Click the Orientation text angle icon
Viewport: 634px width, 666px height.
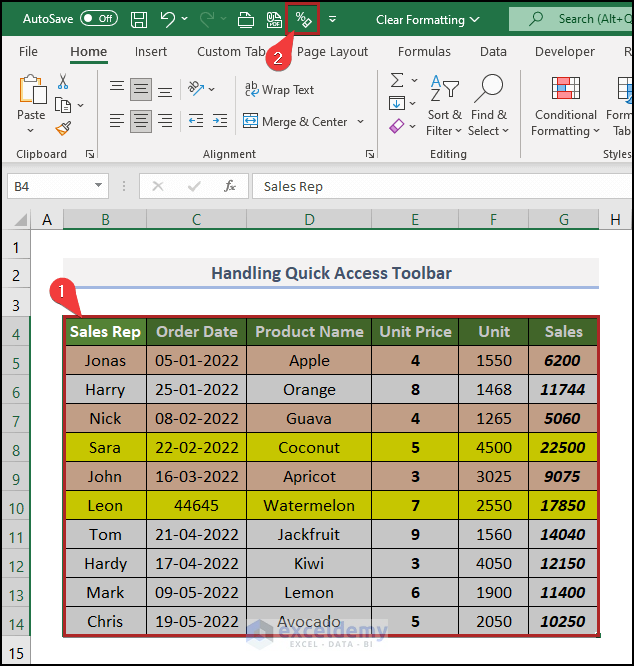(196, 88)
